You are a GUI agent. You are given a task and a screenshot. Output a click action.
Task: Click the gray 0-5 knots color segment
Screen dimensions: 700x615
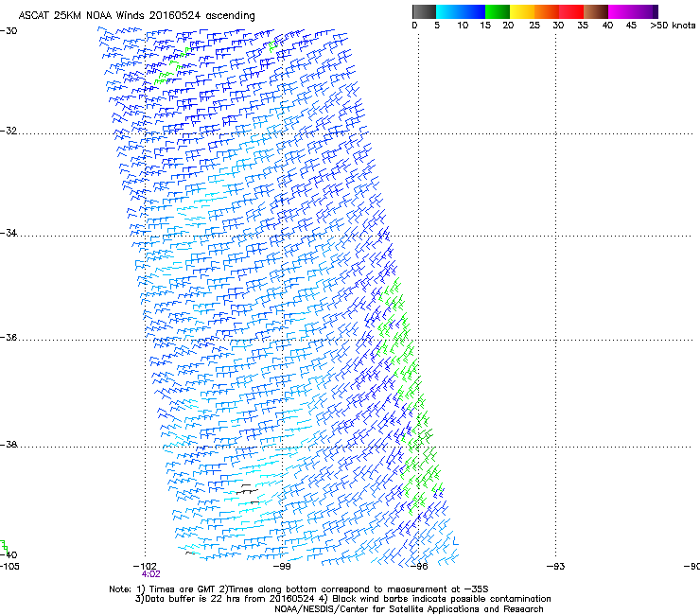point(424,11)
